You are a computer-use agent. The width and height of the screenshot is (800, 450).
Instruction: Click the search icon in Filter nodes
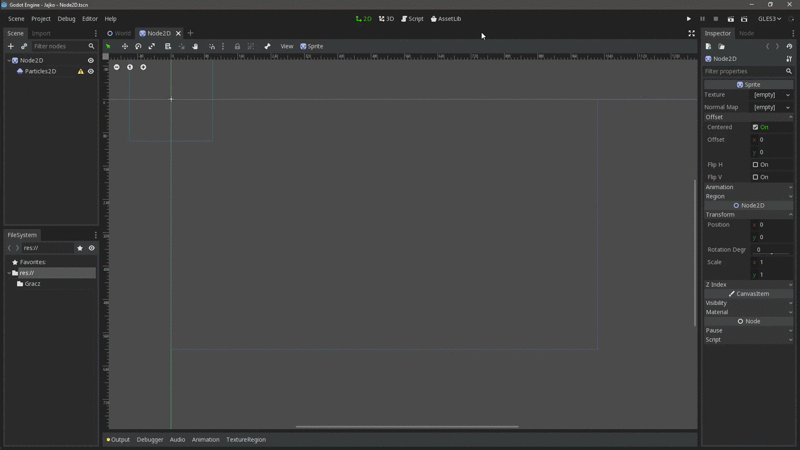coord(91,46)
